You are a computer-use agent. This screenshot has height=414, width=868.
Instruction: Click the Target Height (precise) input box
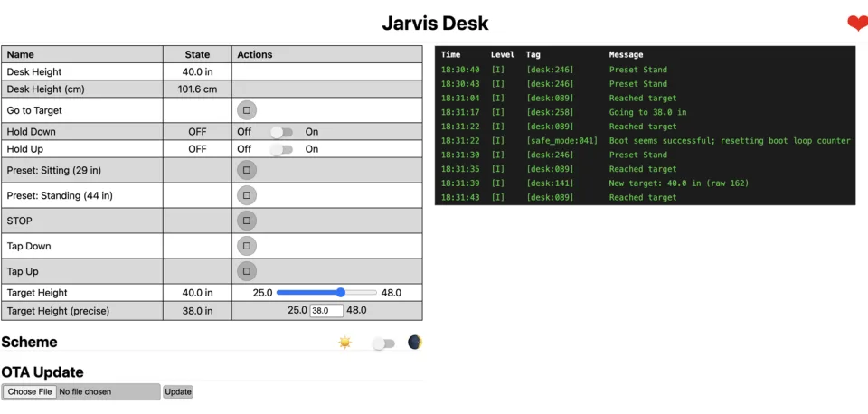click(x=326, y=311)
